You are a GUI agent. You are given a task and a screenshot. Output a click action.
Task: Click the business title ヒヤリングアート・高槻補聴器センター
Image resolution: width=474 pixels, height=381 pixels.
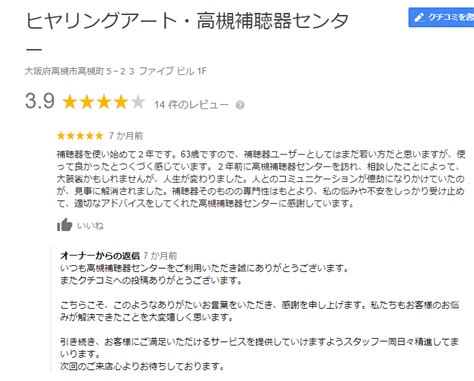click(187, 33)
